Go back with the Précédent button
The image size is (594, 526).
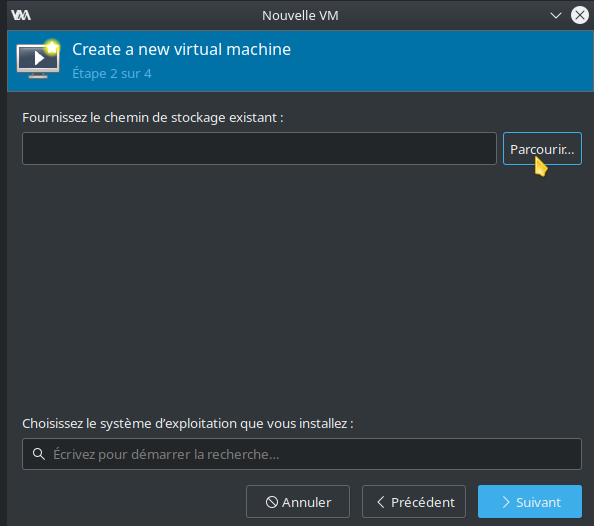pos(414,502)
